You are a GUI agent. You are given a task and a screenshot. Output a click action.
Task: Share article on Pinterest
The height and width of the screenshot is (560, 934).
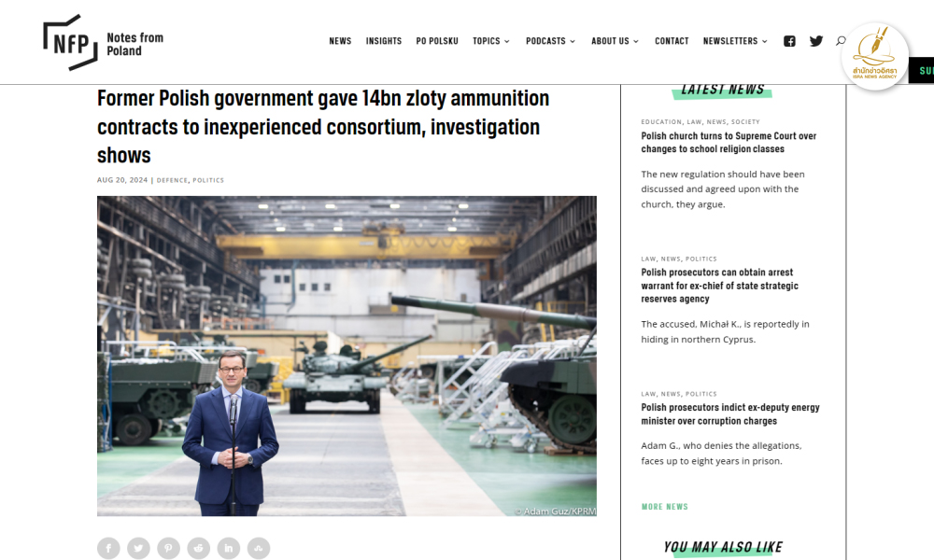168,548
